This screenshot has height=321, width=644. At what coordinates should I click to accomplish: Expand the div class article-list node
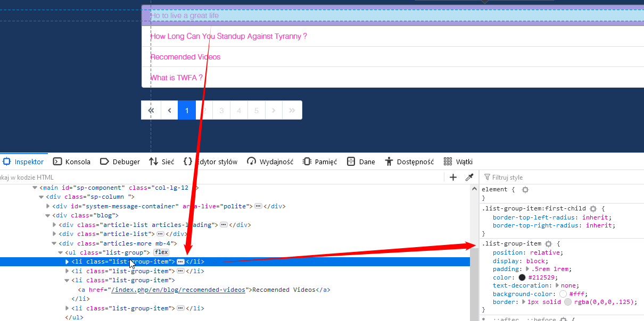point(54,234)
